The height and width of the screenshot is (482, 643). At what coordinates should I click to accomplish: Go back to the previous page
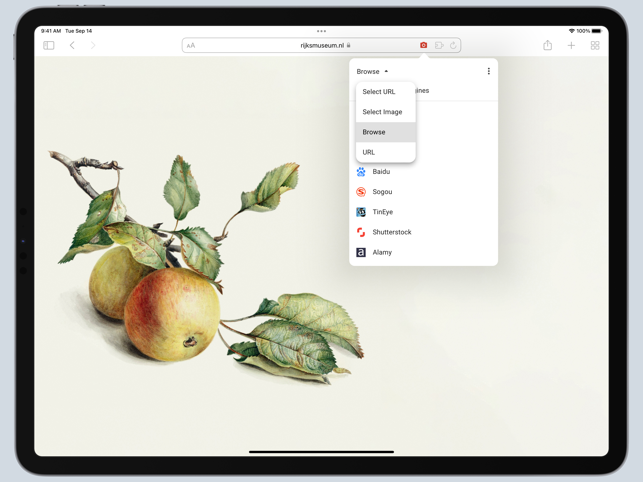72,45
